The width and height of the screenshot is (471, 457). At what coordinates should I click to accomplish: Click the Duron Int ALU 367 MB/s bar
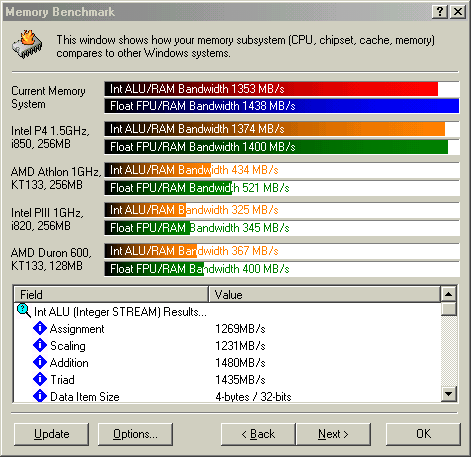(x=282, y=251)
